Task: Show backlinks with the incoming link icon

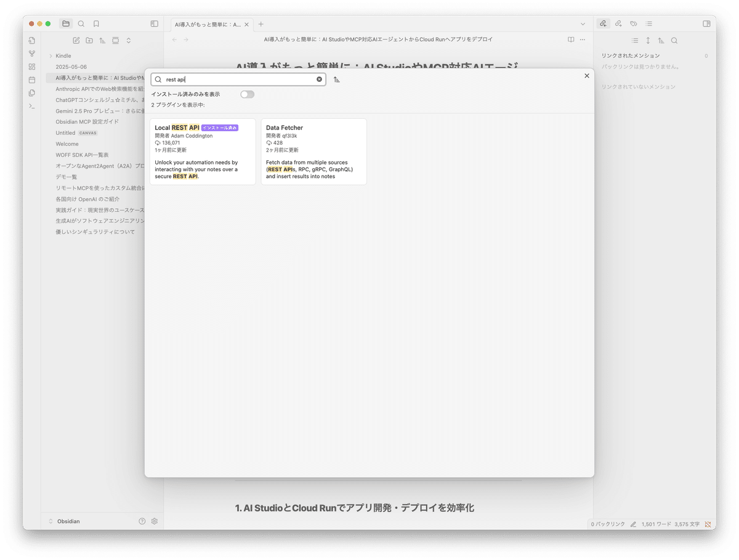Action: pyautogui.click(x=602, y=23)
